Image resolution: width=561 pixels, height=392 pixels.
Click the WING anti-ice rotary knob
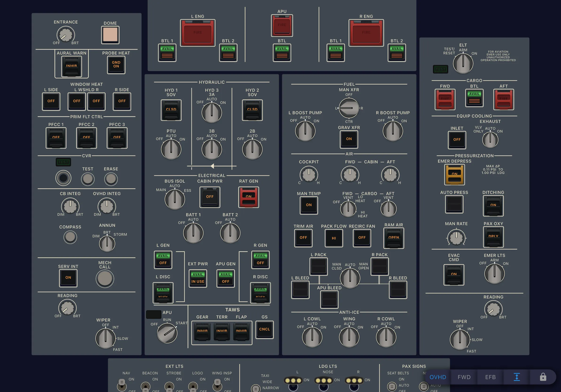pos(349,337)
